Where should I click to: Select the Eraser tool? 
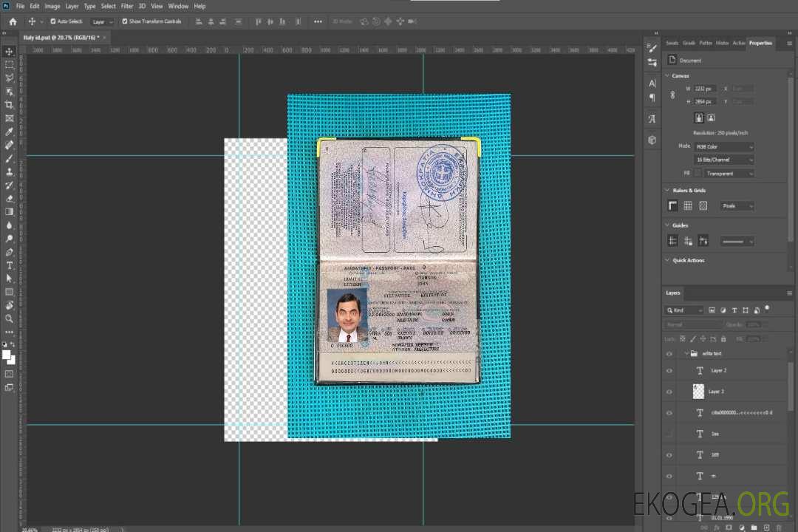click(9, 199)
